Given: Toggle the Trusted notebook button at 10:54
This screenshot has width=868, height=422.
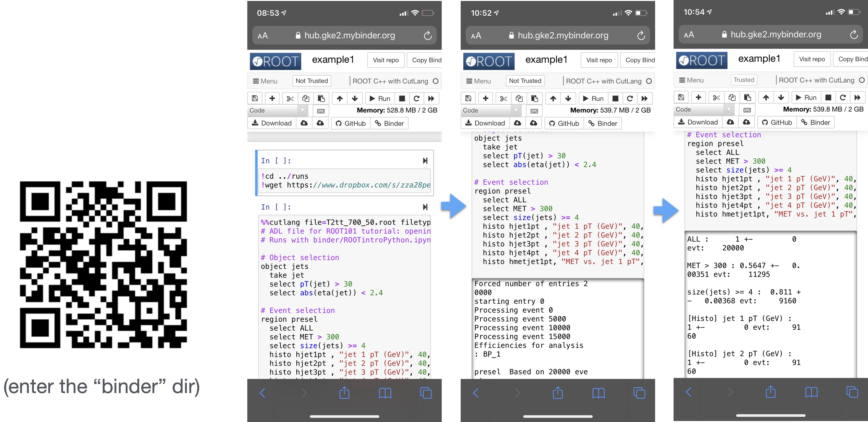Looking at the screenshot, I should click(x=744, y=80).
